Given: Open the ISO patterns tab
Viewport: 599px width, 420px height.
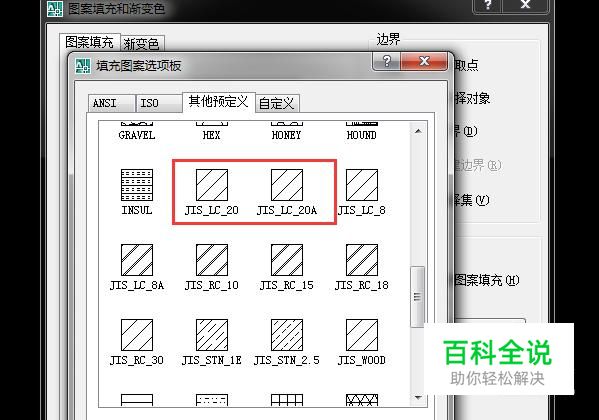Looking at the screenshot, I should [x=159, y=103].
